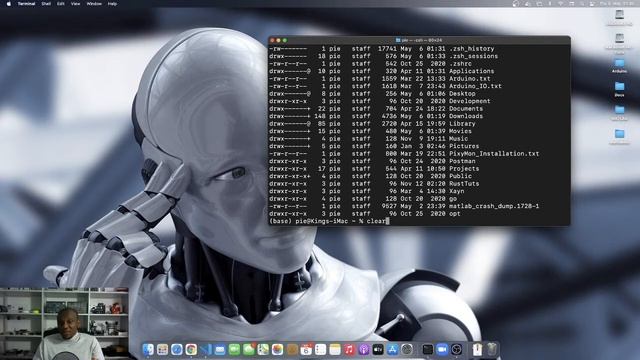
Task: Click the webcam overlay thumbnail
Action: coord(64,324)
